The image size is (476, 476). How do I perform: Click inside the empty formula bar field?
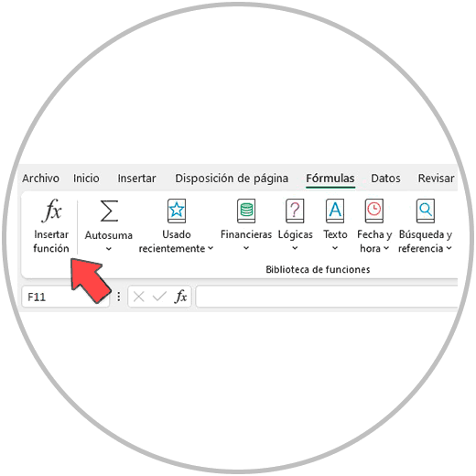pos(327,297)
